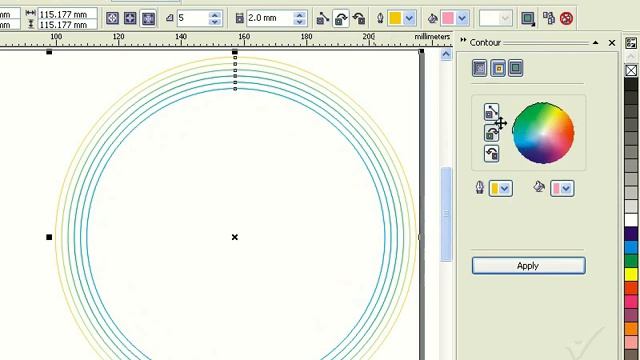The width and height of the screenshot is (640, 360).
Task: Decrease contour offset with down spinner
Action: tap(299, 22)
